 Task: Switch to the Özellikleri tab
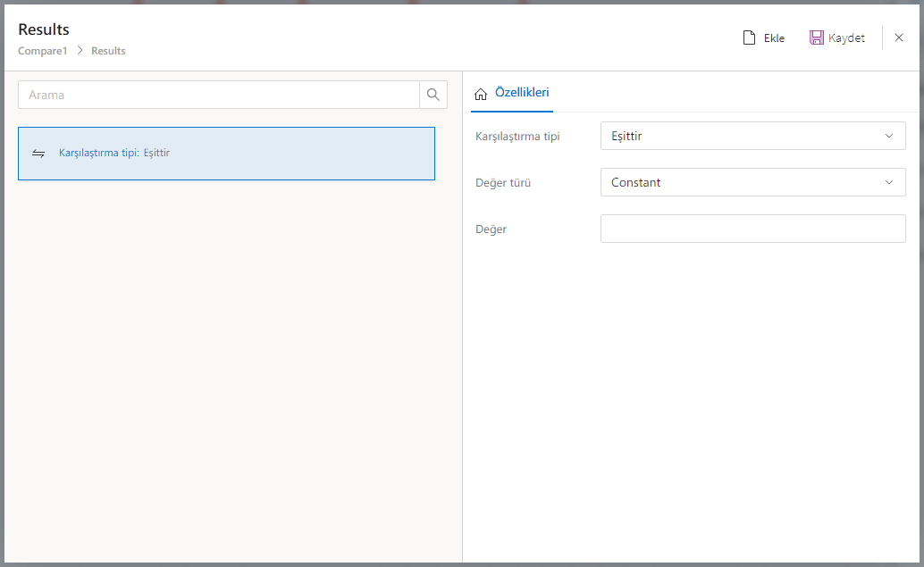[x=522, y=92]
